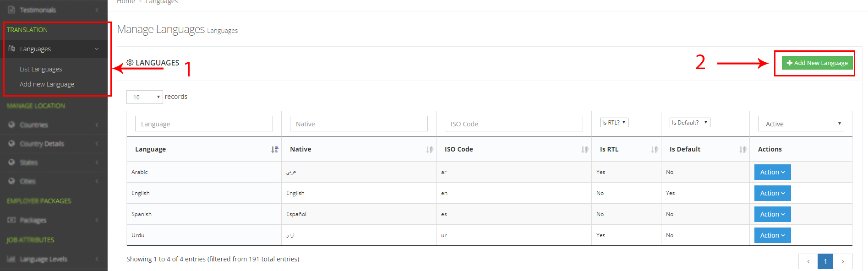The image size is (868, 271).
Task: Select Add new Language sidebar item
Action: coord(47,84)
